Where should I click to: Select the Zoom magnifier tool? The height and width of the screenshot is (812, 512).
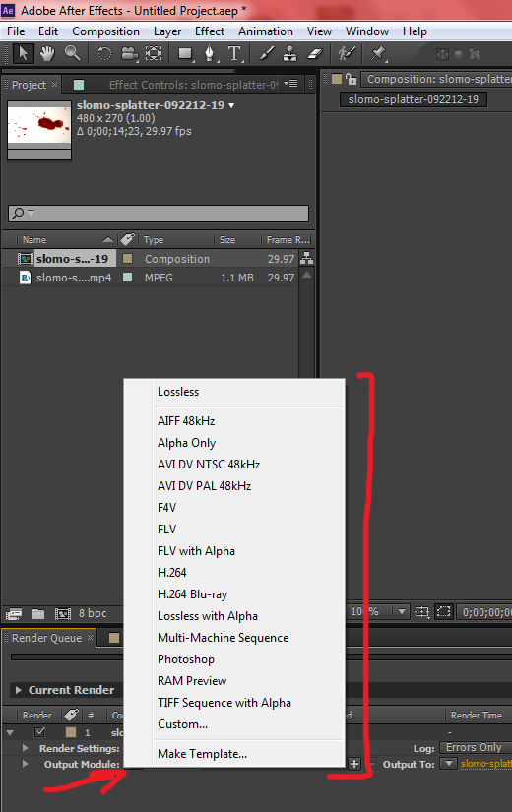pyautogui.click(x=73, y=53)
